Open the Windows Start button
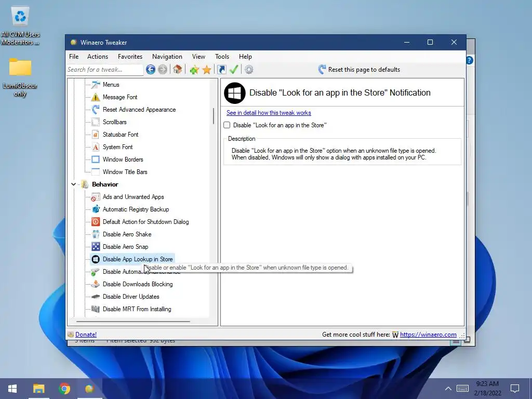 point(12,389)
